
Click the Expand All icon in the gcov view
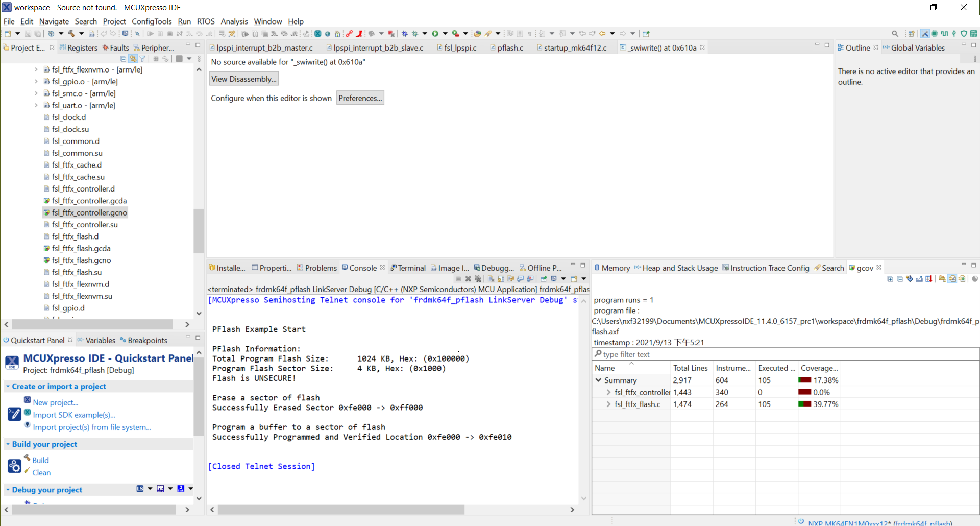point(890,279)
